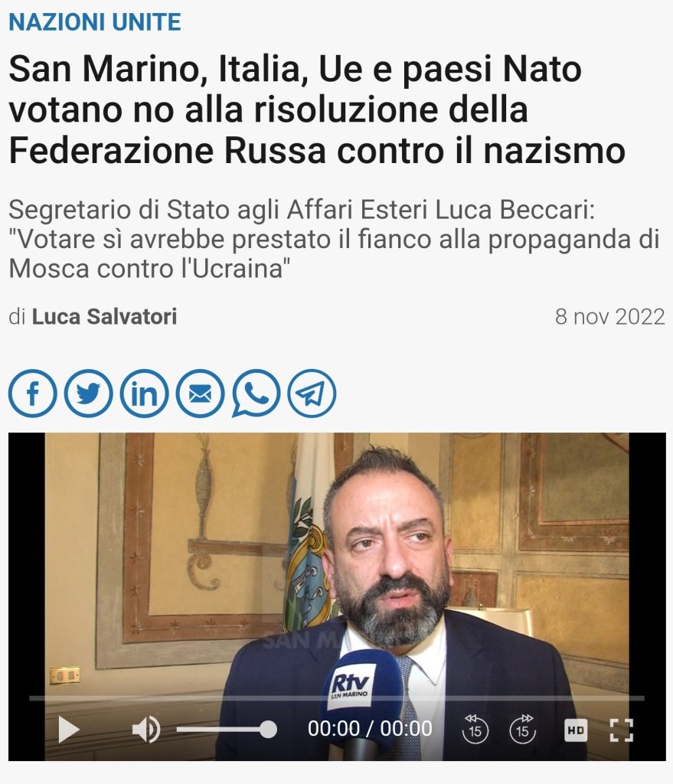Share article via email icon
Viewport: 673px width, 784px height.
pyautogui.click(x=200, y=394)
